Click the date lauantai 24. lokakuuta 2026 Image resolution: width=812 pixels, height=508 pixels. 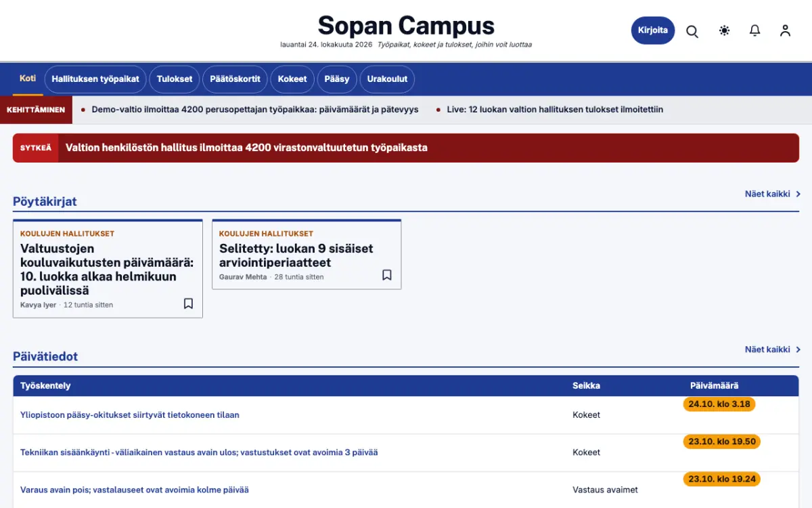pyautogui.click(x=326, y=45)
